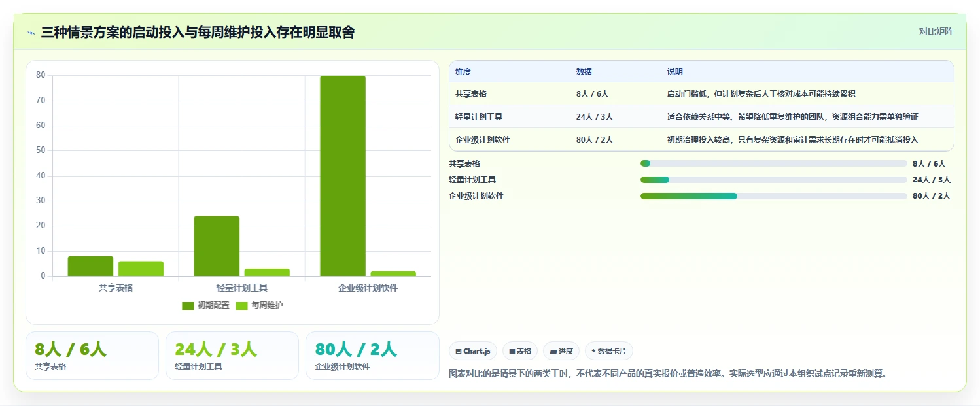Viewport: 980px width, 406px height.
Task: Click the 企业级计划软件 progress bar
Action: click(x=774, y=196)
